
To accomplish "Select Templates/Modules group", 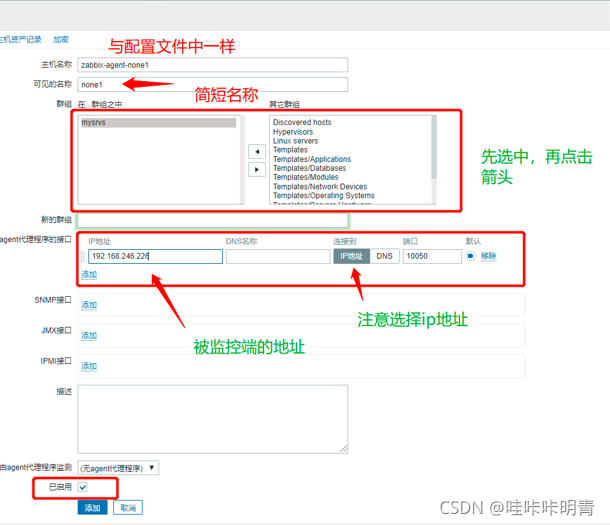I will coord(305,177).
